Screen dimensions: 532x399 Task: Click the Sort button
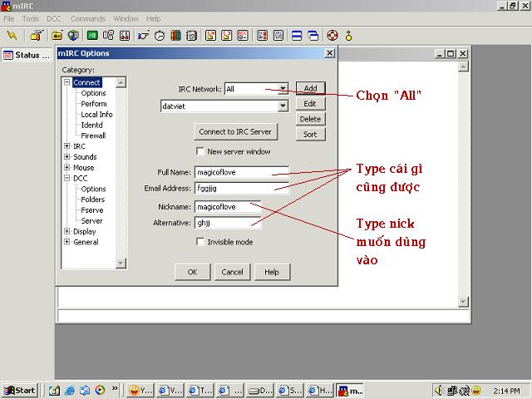coord(310,134)
